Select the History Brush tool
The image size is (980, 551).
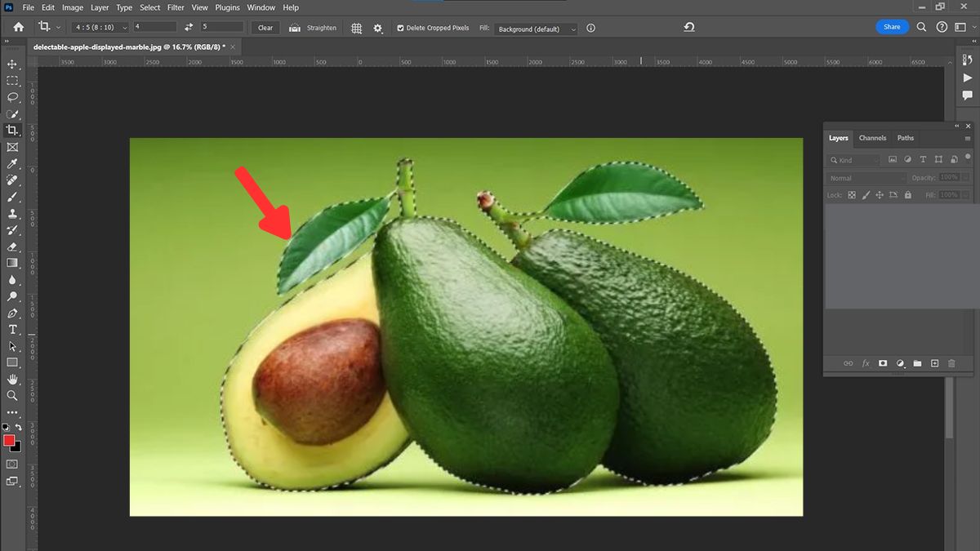[x=12, y=230]
